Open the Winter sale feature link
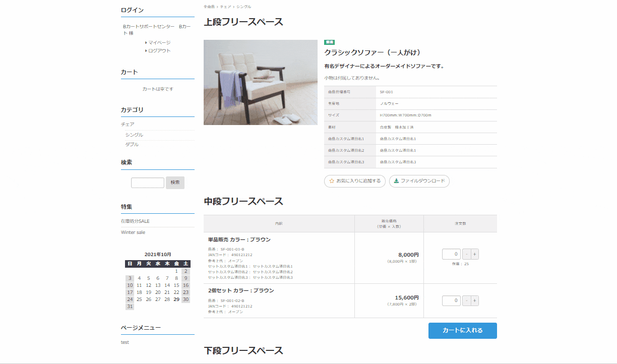 coord(133,232)
